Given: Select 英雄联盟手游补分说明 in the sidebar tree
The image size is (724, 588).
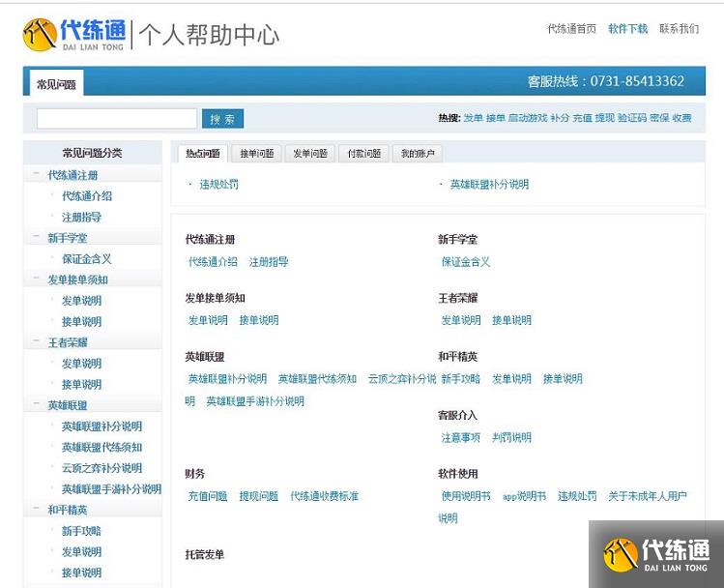Looking at the screenshot, I should click(x=112, y=489).
